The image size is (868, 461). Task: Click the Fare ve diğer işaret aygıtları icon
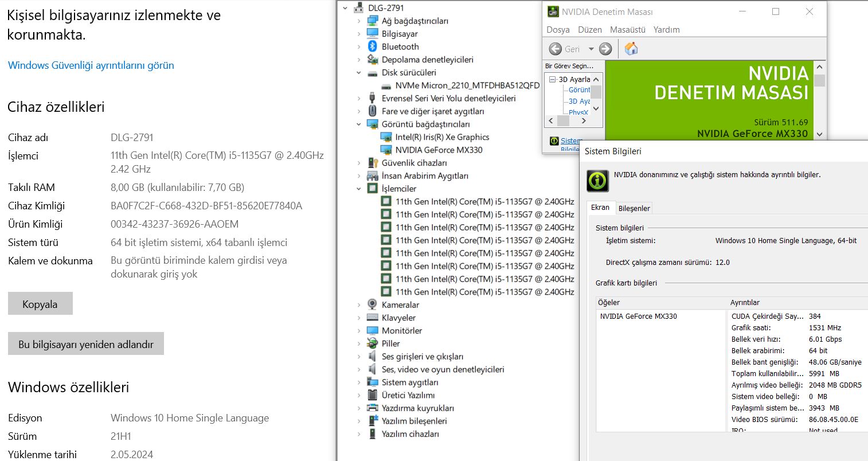click(x=373, y=111)
